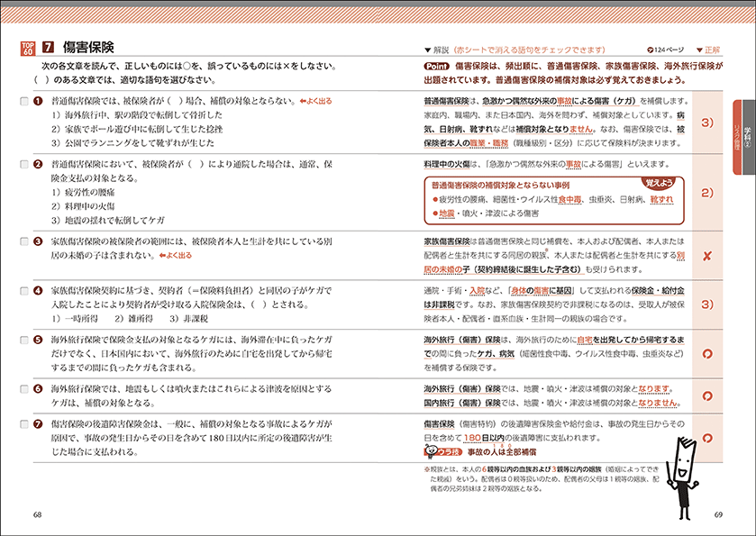Screen dimensions: 756x536
Task: Click the × answer mark for question 3
Action: (707, 256)
